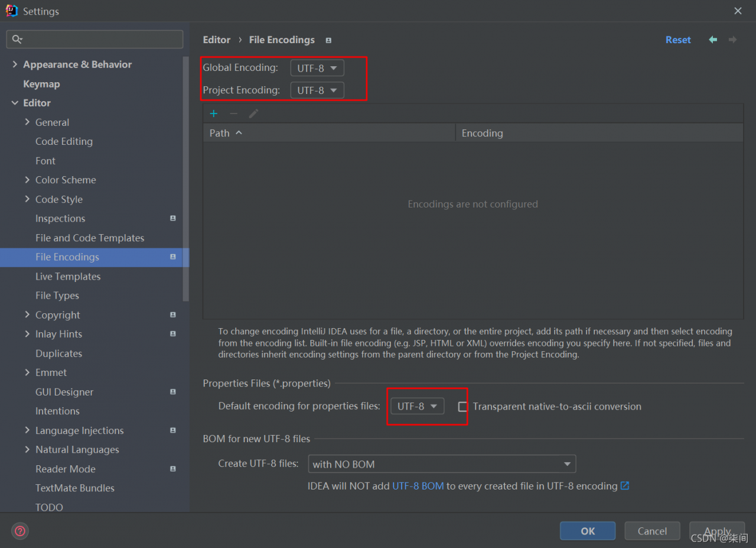Open the Global Encoding dropdown
Image resolution: width=756 pixels, height=548 pixels.
pyautogui.click(x=317, y=68)
